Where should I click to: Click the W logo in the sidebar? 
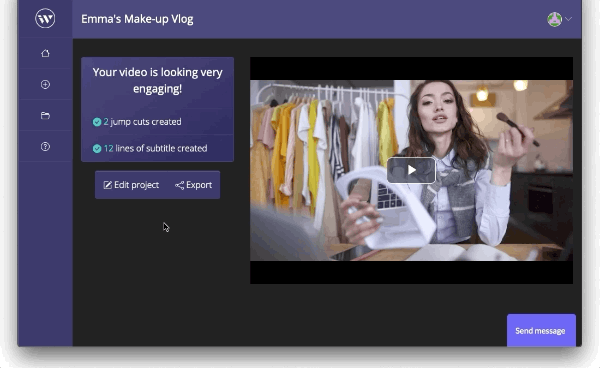point(45,18)
